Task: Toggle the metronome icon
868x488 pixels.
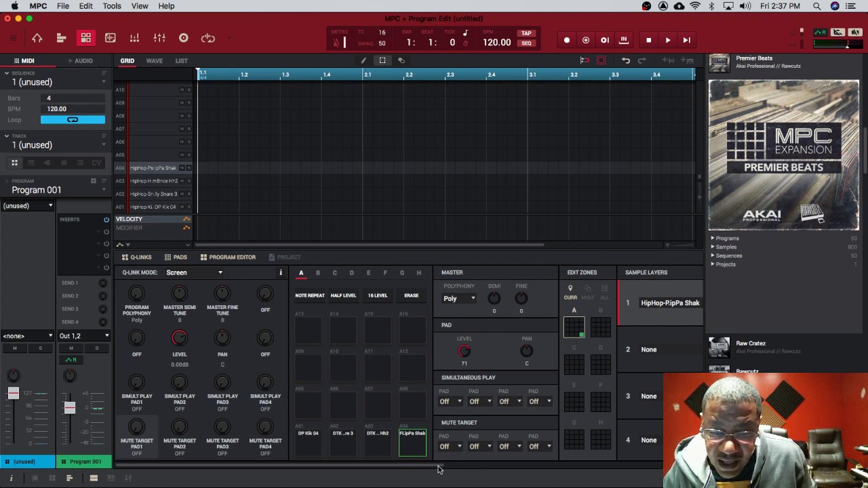Action: (336, 43)
